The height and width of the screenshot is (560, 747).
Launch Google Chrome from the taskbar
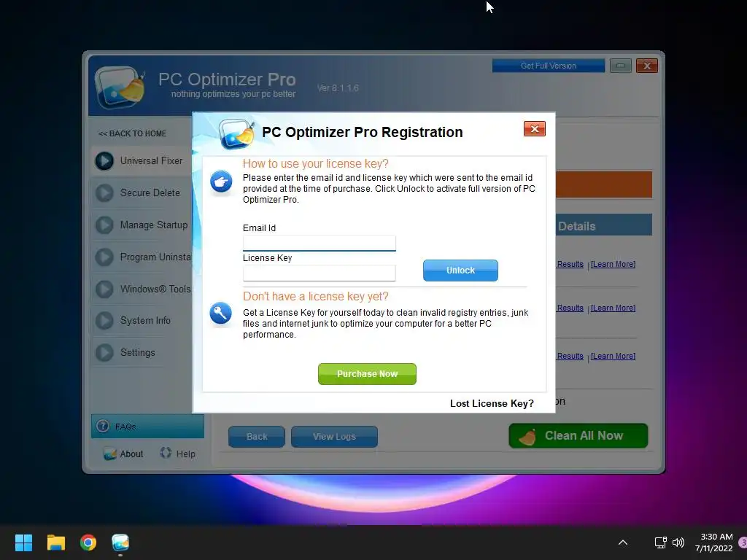[88, 542]
